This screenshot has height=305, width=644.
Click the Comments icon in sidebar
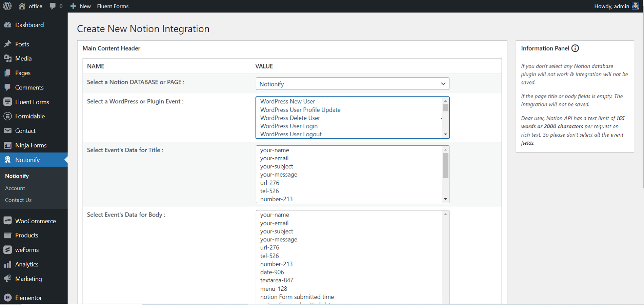click(7, 87)
